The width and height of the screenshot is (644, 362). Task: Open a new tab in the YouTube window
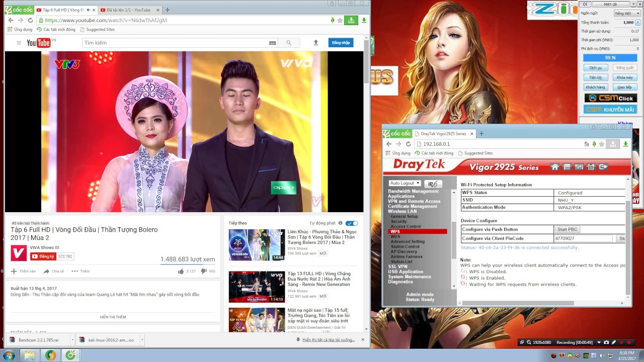(168, 10)
